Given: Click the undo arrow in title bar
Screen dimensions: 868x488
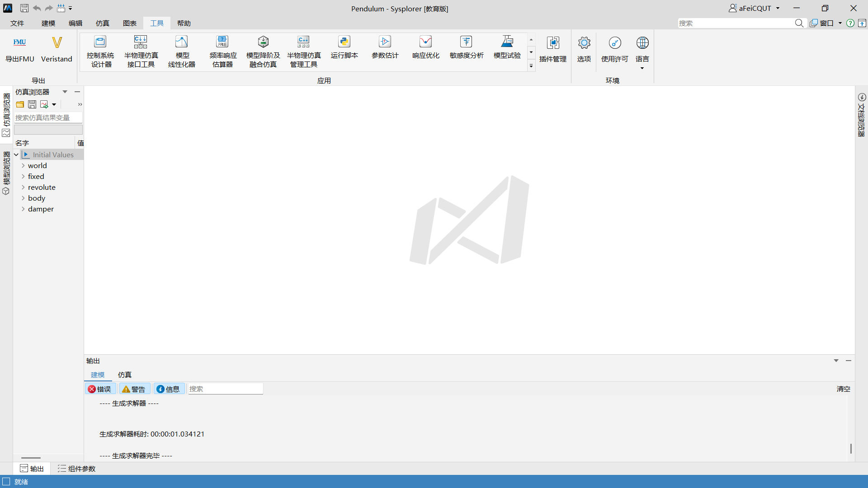Looking at the screenshot, I should click(37, 8).
